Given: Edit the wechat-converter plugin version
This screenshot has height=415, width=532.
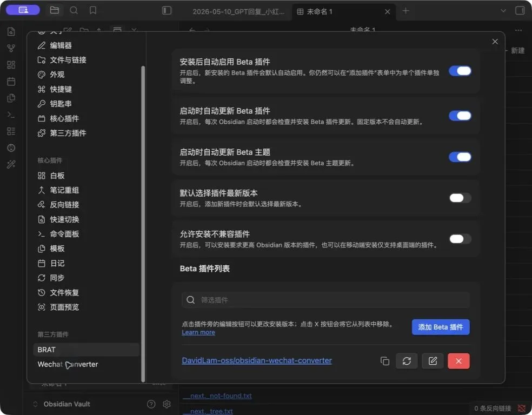Looking at the screenshot, I should pyautogui.click(x=433, y=361).
